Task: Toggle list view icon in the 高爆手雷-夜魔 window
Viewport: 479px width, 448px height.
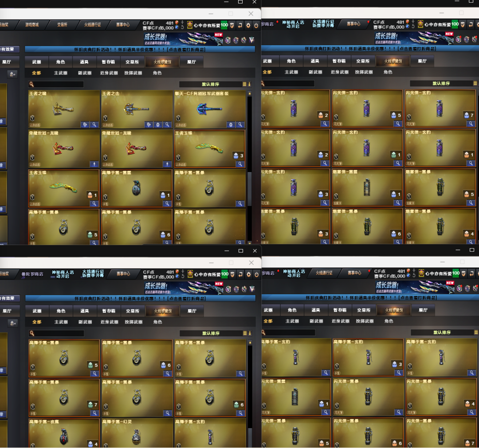Action: click(244, 333)
